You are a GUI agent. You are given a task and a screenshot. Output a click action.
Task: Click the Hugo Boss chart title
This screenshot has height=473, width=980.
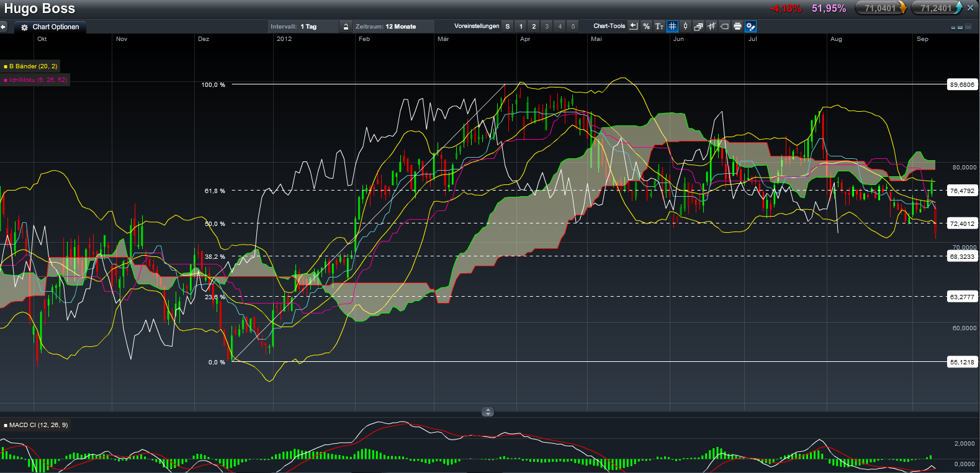point(40,9)
